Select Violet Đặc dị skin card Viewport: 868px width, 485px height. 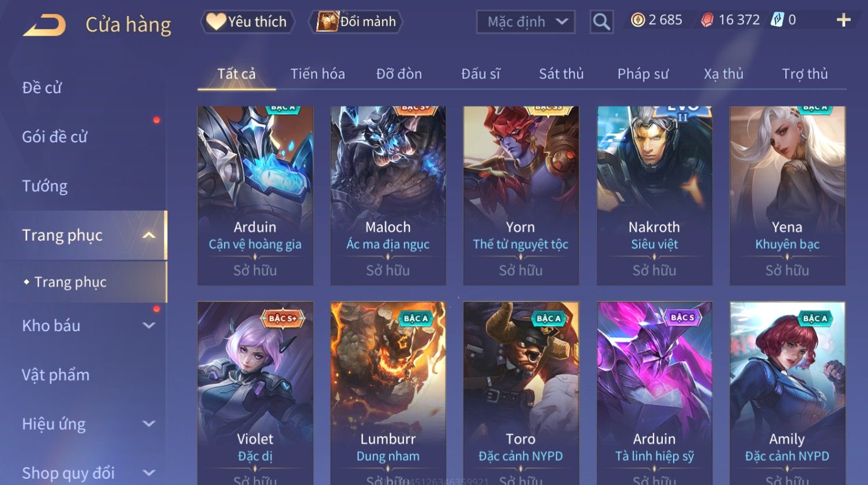pyautogui.click(x=255, y=393)
